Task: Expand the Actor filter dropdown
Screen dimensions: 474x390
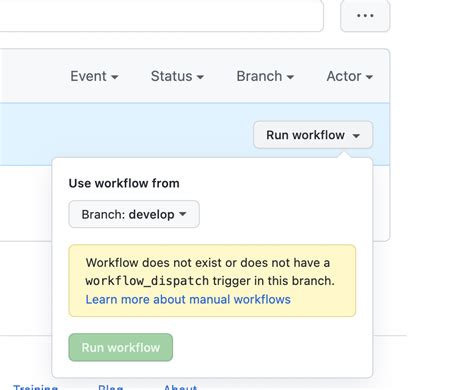Action: 349,76
